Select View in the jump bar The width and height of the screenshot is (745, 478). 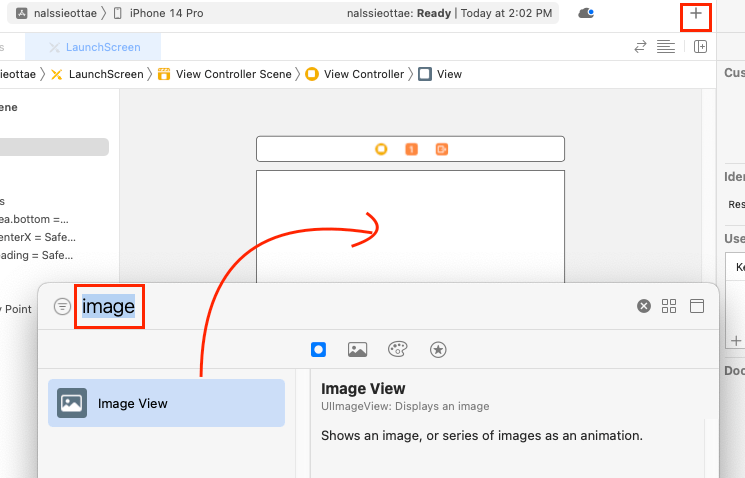pyautogui.click(x=440, y=74)
